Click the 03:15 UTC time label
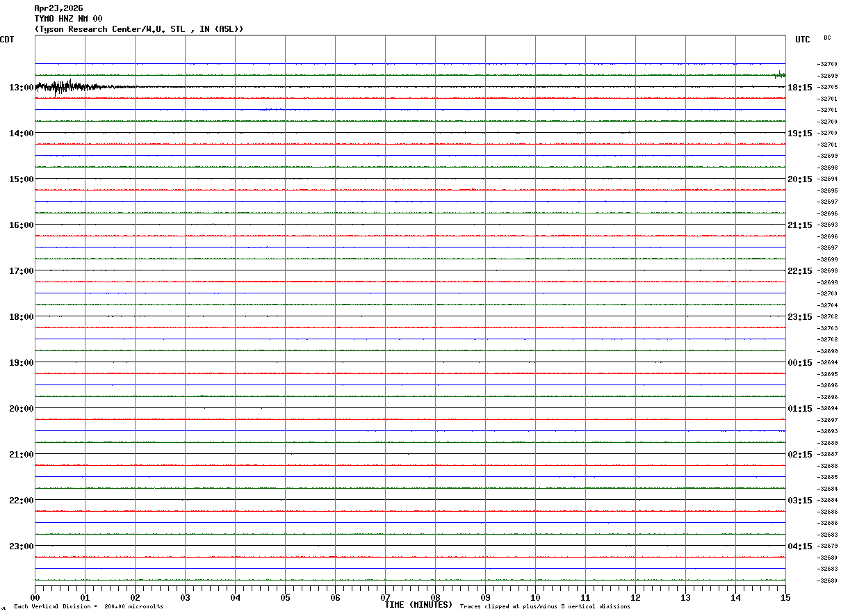Screen dimensions: 841x616 coord(800,501)
